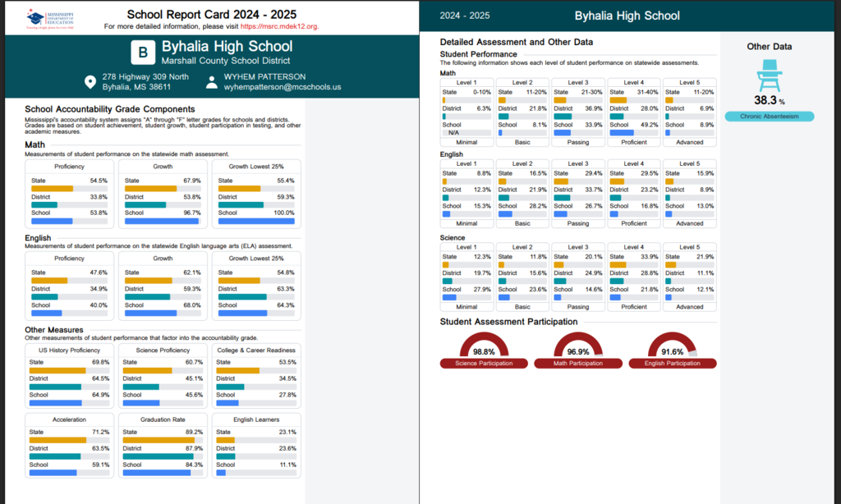
Task: Click the Science Participation gauge showing 98.8%
Action: tap(484, 346)
